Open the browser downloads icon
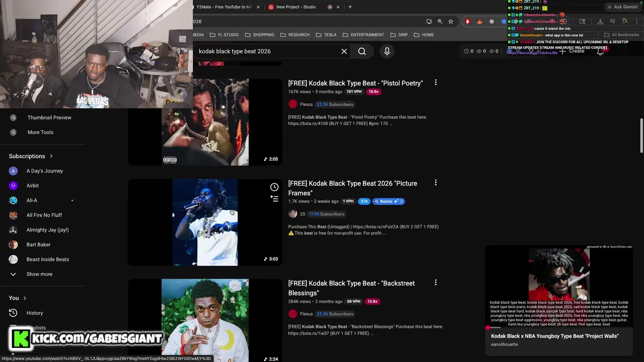The image size is (644, 362). pos(600,21)
